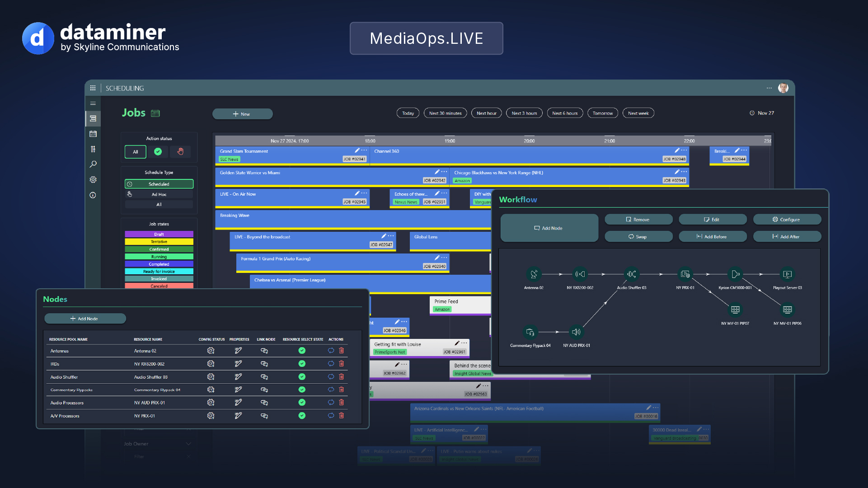Click the Add Before workflow button
Image resolution: width=868 pixels, height=488 pixels.
point(712,237)
